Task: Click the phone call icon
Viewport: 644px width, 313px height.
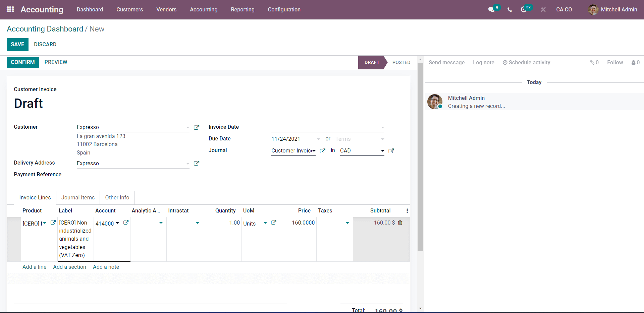Action: (509, 10)
